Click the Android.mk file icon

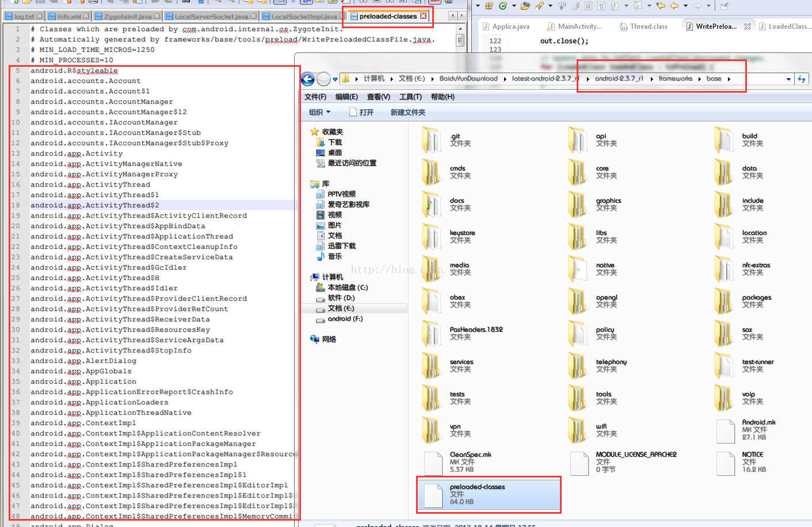[725, 430]
